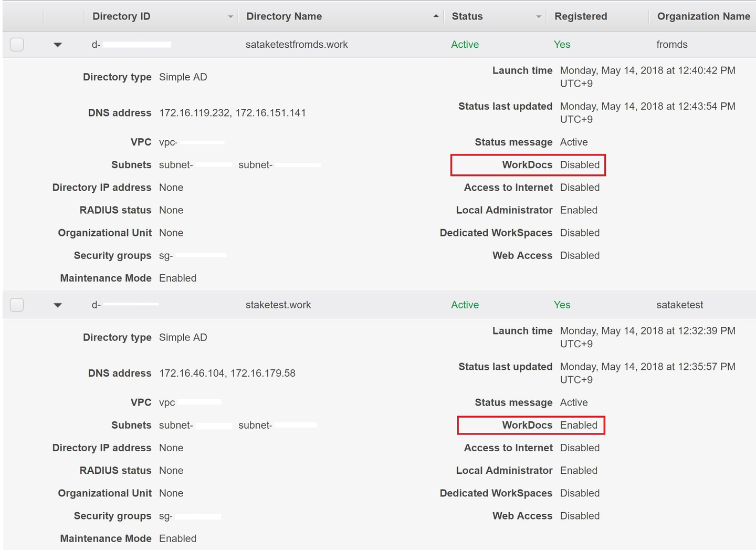Click the Directory ID column header
This screenshot has height=550, width=756.
tap(121, 16)
